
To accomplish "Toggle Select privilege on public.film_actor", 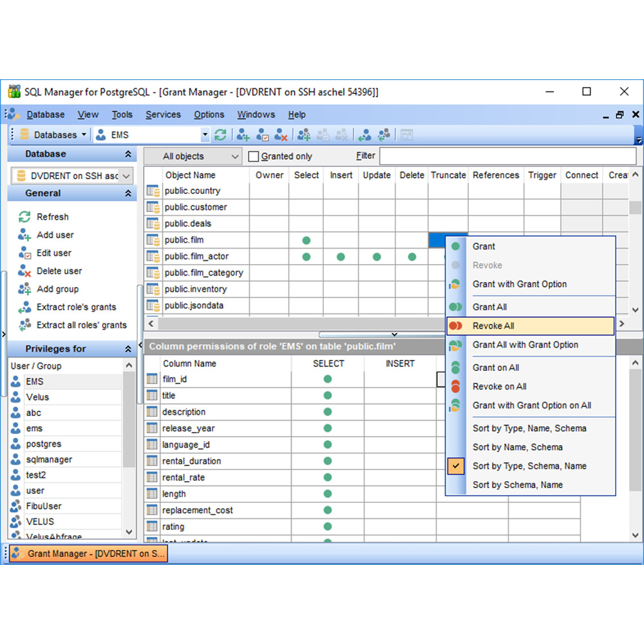I will click(307, 257).
